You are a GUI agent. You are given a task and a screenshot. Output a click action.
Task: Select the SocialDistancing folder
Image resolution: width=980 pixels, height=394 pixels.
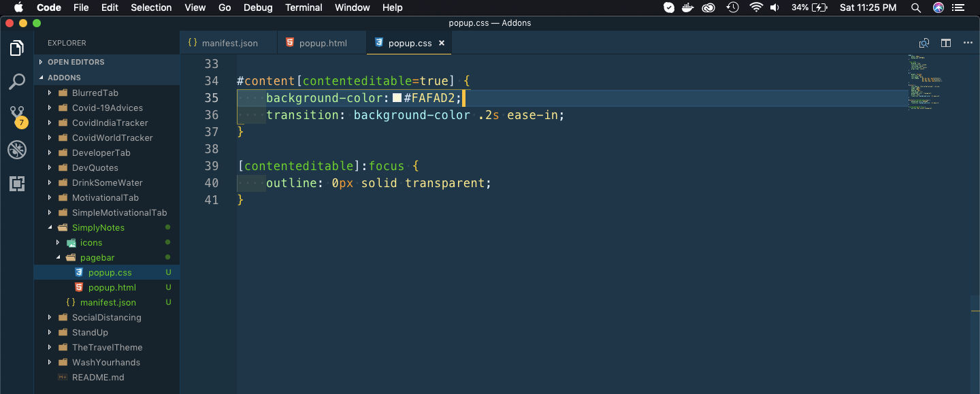(x=107, y=317)
